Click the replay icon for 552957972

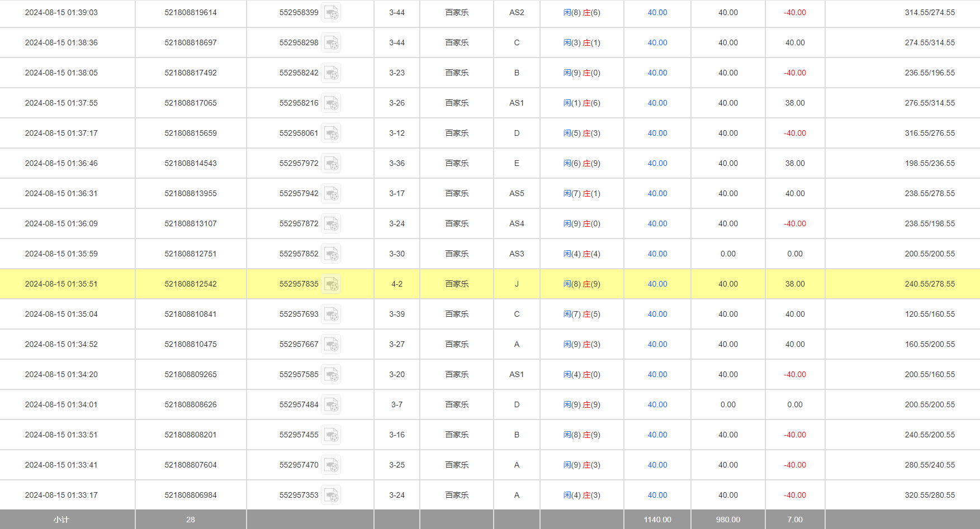pos(331,164)
